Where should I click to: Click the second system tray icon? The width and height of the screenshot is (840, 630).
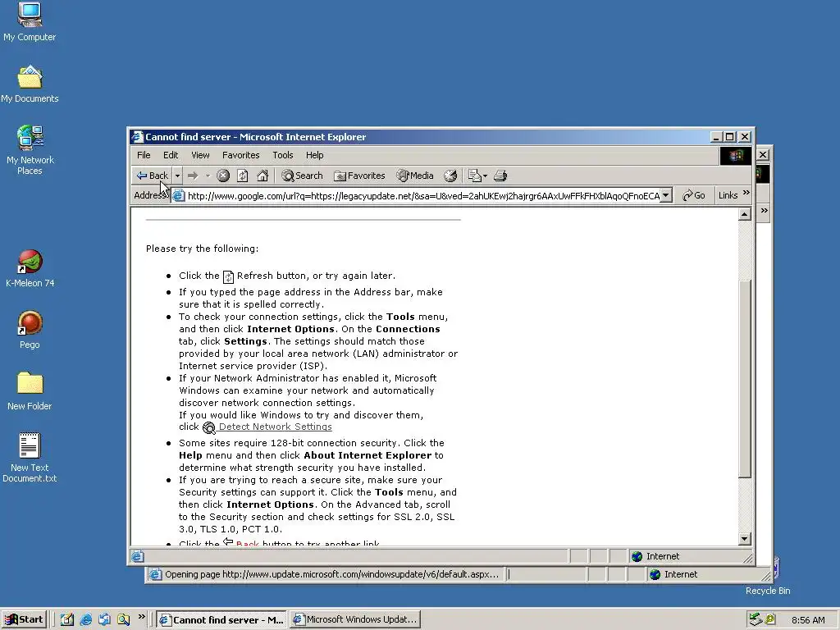point(770,619)
